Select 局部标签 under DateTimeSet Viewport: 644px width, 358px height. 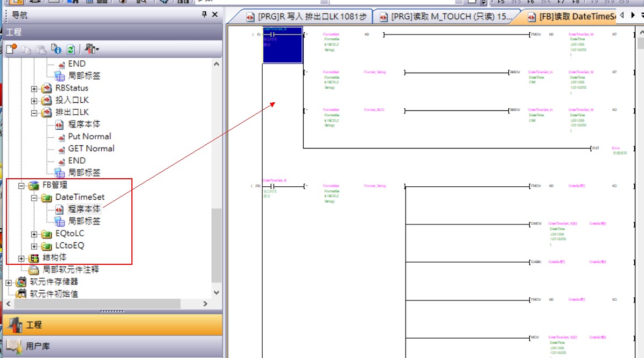coord(83,221)
